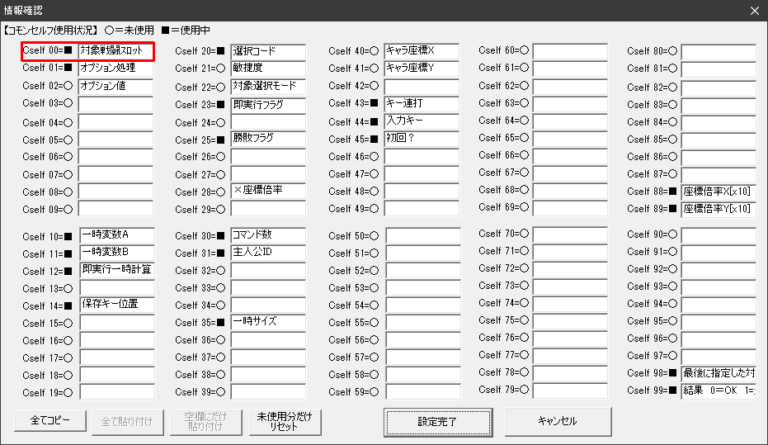Image resolution: width=768 pixels, height=445 pixels.
Task: Confirm with the 設定完了 button
Action: tap(439, 421)
